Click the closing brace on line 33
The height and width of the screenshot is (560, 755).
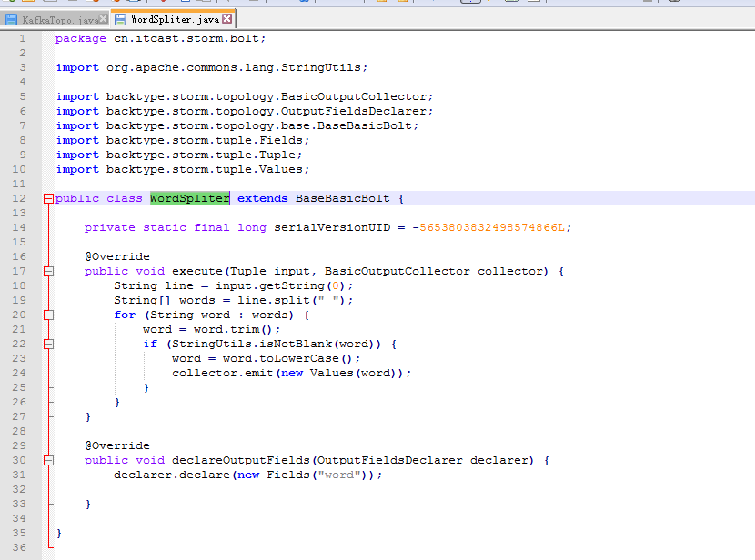coord(88,505)
